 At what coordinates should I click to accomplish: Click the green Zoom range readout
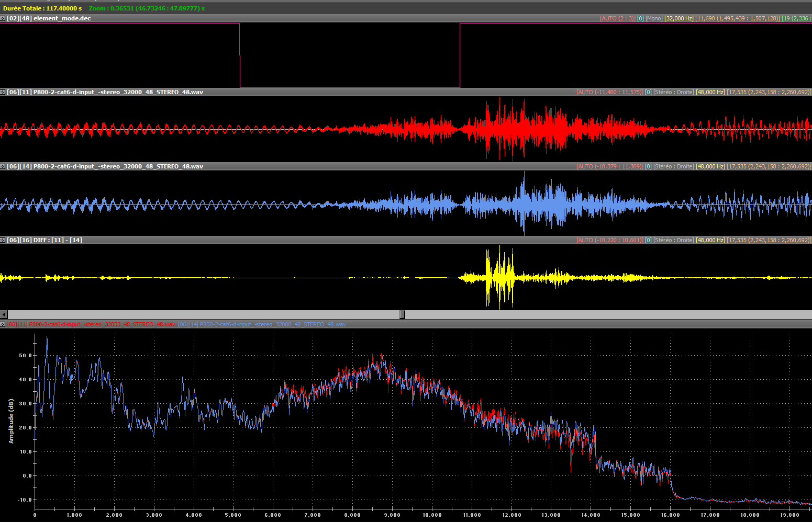tap(147, 8)
